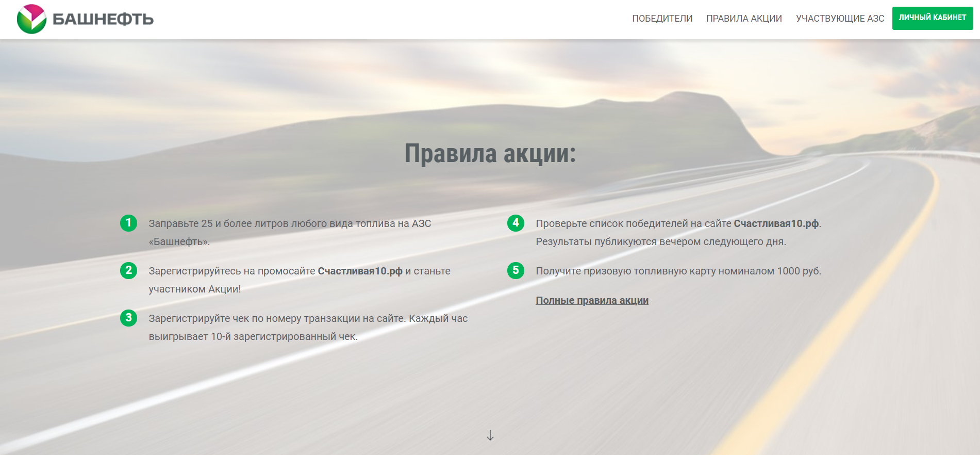This screenshot has height=455, width=980.
Task: Open the Полные правила акции link
Action: coord(592,300)
